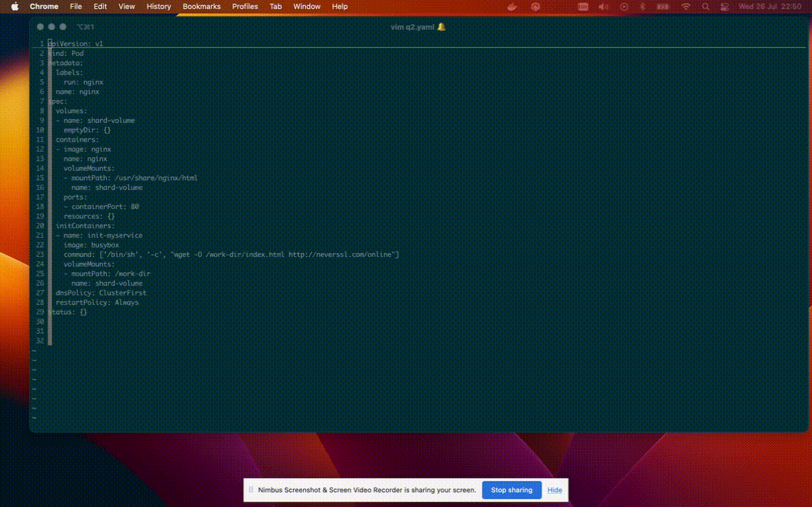This screenshot has height=507, width=812.
Task: Click the Now Playing menu bar icon
Action: [624, 7]
